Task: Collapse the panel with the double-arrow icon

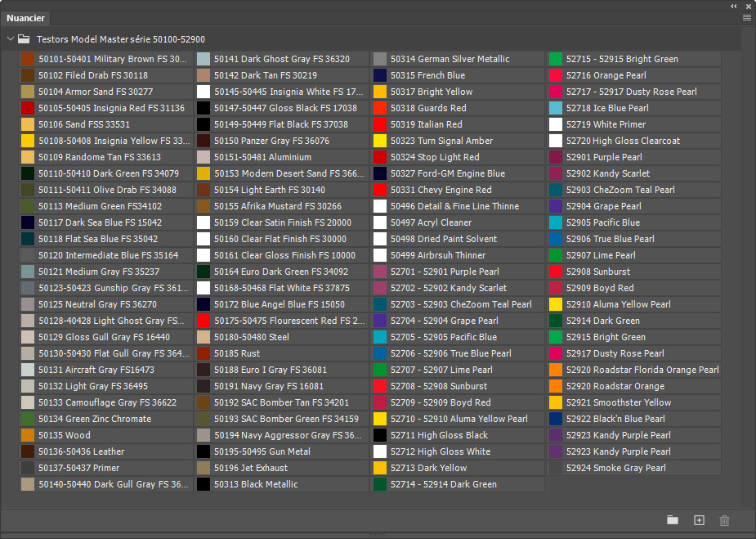Action: pos(734,5)
